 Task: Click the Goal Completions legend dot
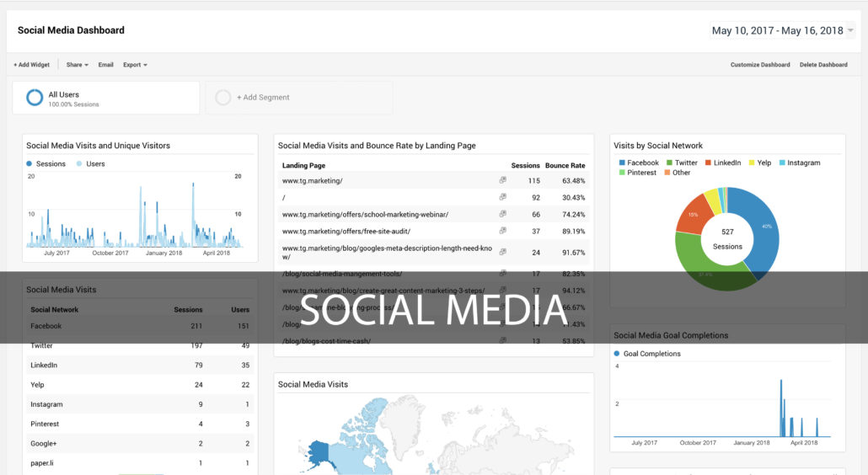[x=617, y=354]
